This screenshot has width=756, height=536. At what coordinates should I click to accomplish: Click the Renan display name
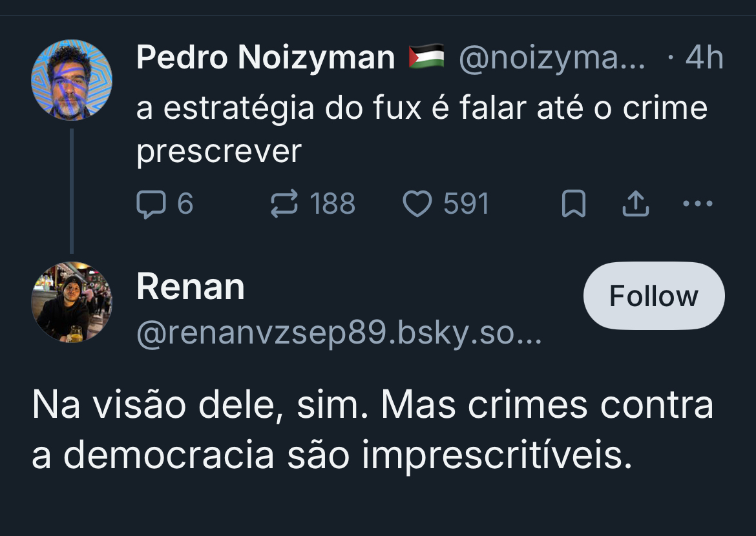[x=191, y=287]
